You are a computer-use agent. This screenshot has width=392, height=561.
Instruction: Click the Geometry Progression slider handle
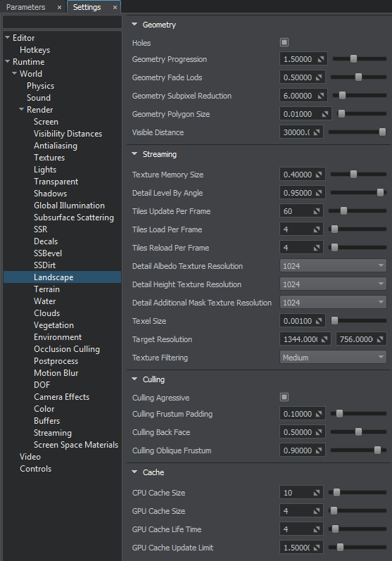point(353,58)
